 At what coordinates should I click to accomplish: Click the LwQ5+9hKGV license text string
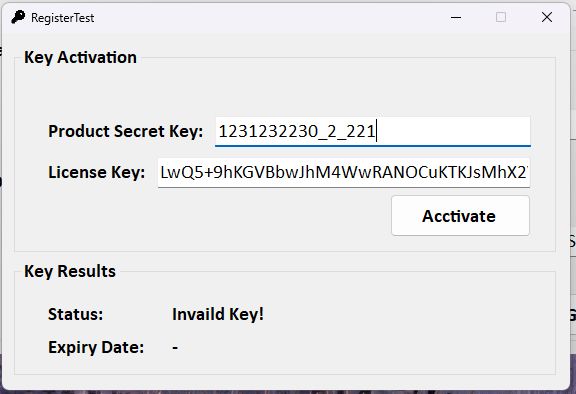pos(343,172)
